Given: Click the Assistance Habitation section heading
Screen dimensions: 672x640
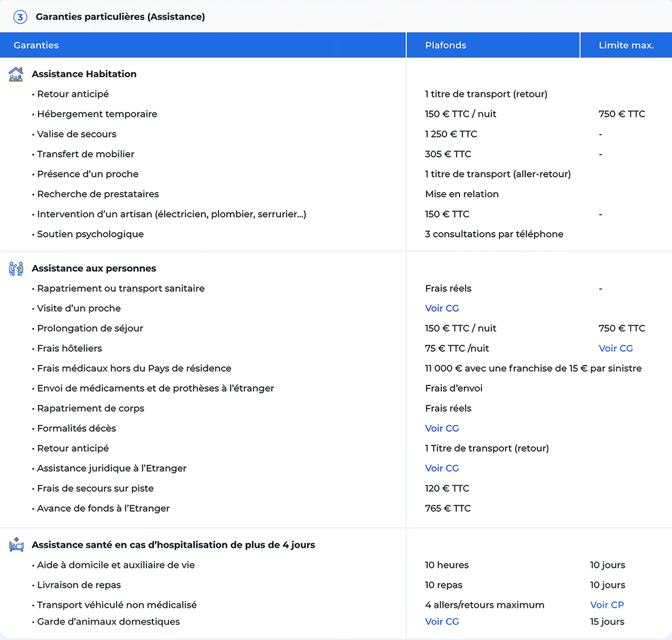Looking at the screenshot, I should click(x=84, y=74).
